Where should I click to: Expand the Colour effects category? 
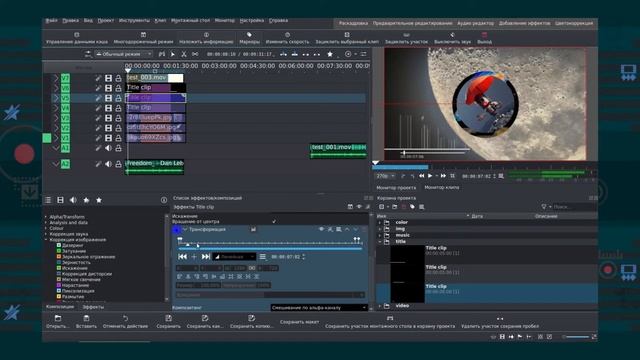click(x=46, y=228)
